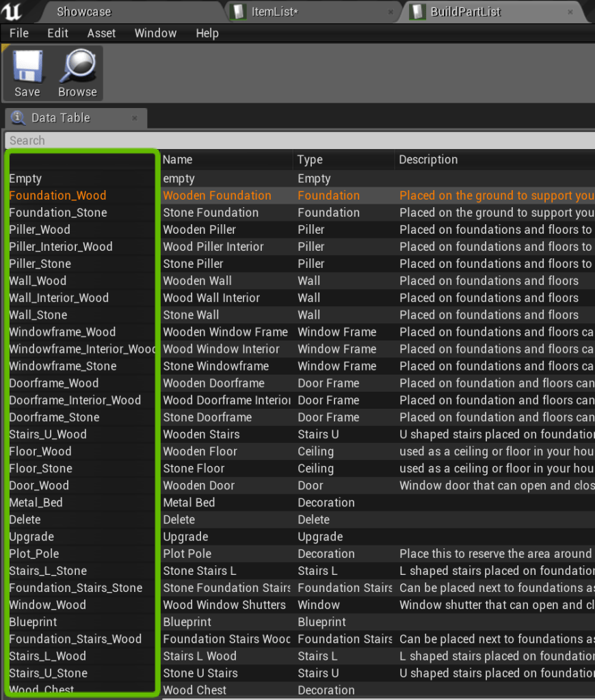Click the Description column header
Screen dimensions: 595x700
coord(428,159)
